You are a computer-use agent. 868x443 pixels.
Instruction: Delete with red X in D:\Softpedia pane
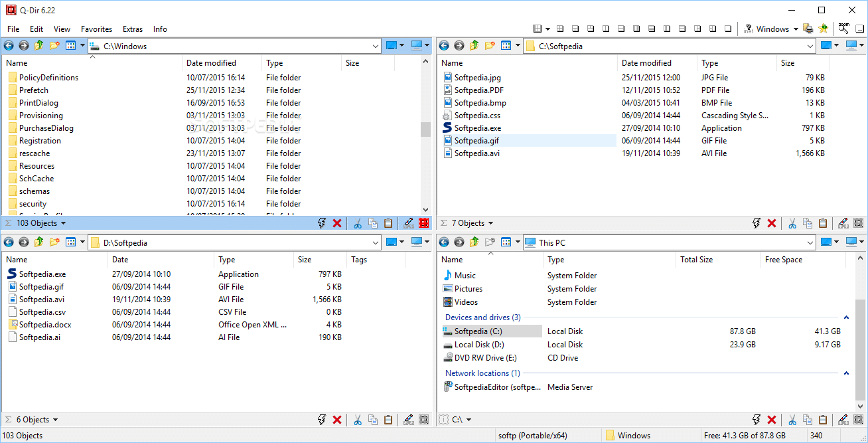(x=337, y=420)
